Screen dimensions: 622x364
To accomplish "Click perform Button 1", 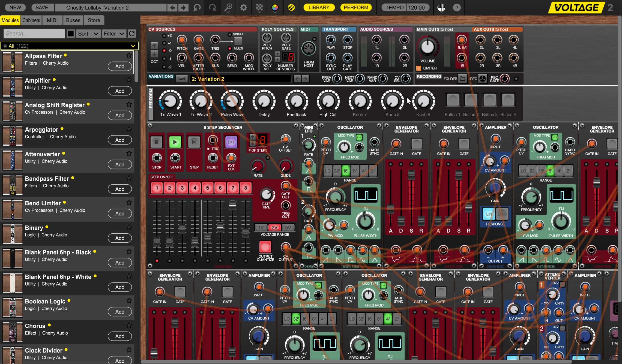I will [453, 100].
